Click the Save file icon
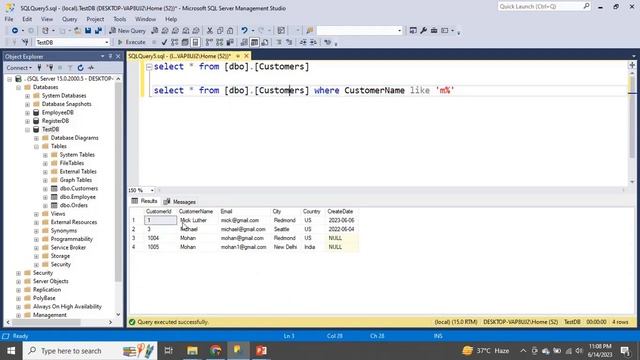The image size is (640, 360). tap(88, 31)
